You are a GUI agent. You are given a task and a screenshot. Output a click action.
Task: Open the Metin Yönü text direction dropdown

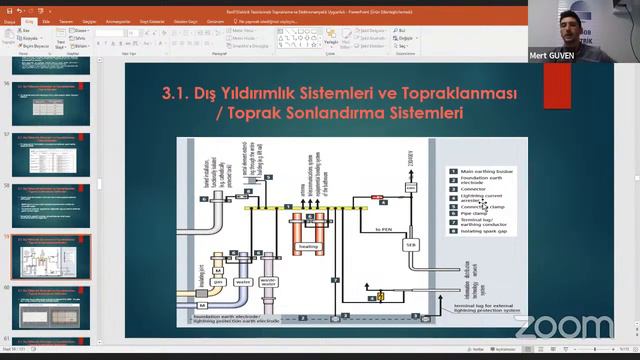click(x=240, y=31)
